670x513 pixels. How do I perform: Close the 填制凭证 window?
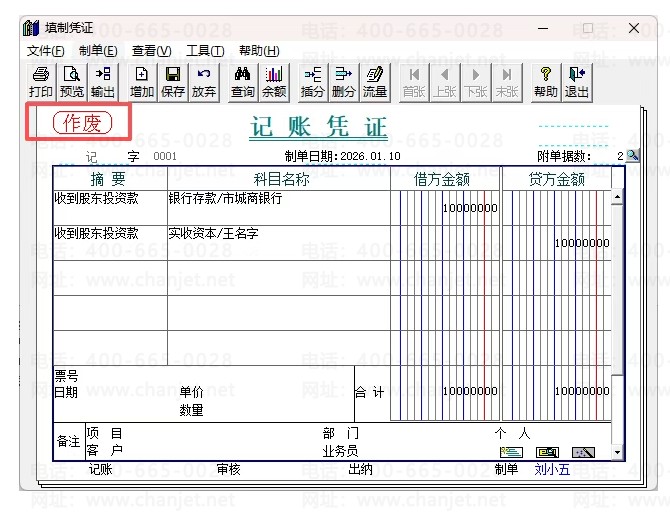[x=634, y=28]
